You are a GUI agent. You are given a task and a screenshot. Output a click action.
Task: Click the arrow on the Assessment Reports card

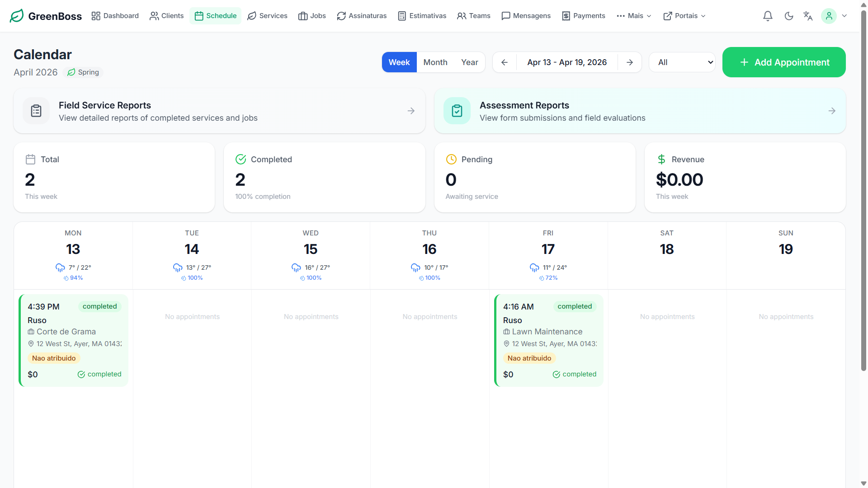(x=832, y=110)
